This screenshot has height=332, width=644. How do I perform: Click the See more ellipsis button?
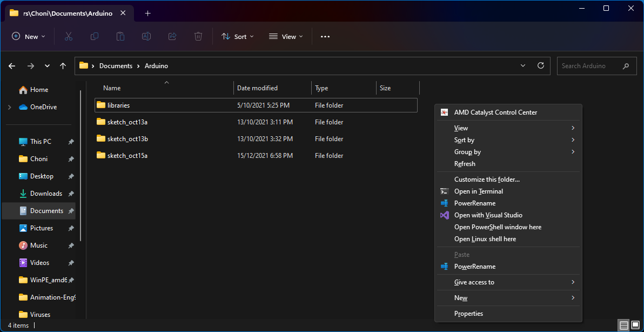pyautogui.click(x=325, y=36)
